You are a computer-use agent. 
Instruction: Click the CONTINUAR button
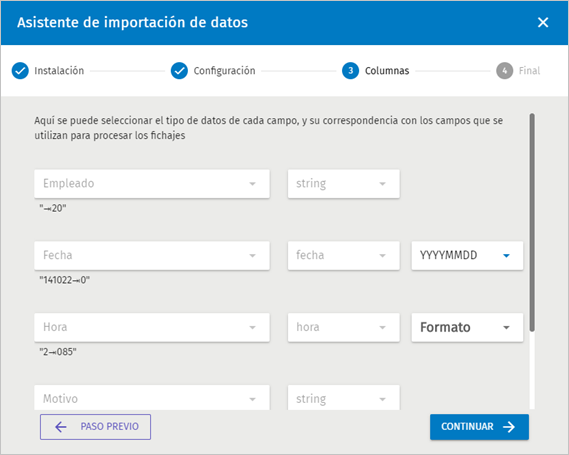(479, 427)
